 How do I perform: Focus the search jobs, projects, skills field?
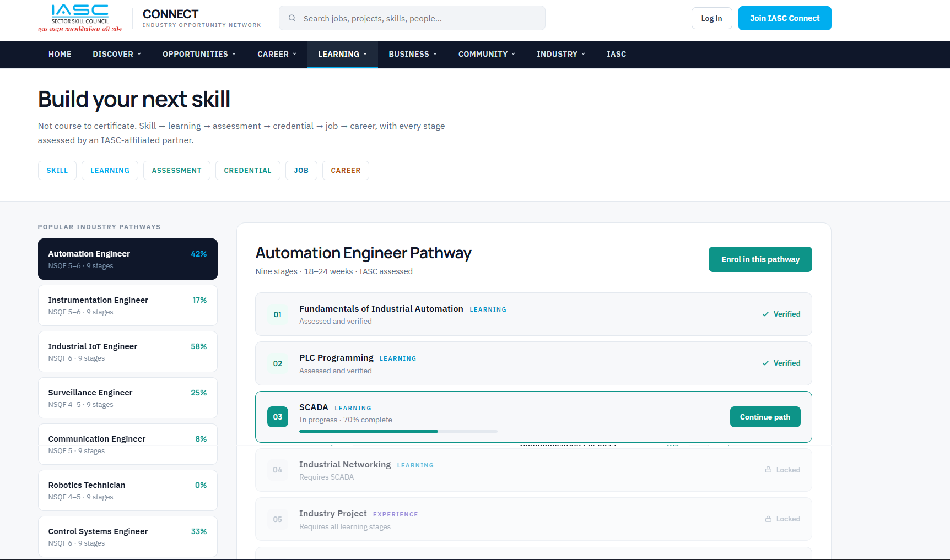(x=412, y=18)
